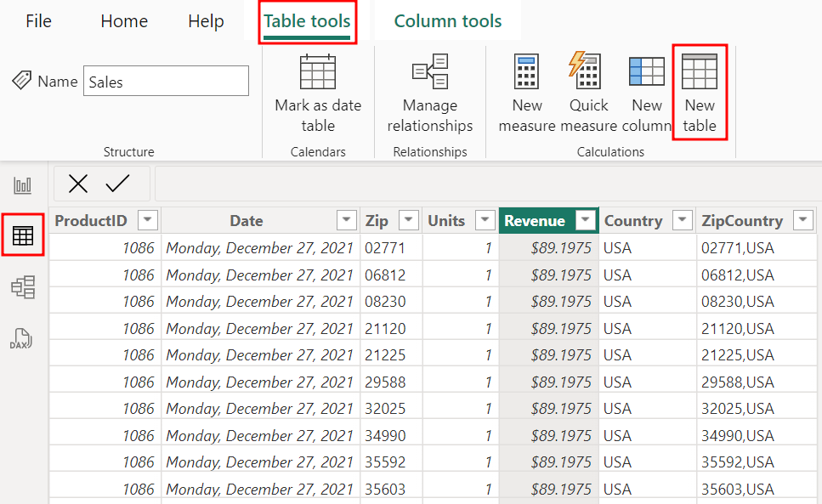
Task: Open the Revenue column filter dropdown
Action: [585, 221]
